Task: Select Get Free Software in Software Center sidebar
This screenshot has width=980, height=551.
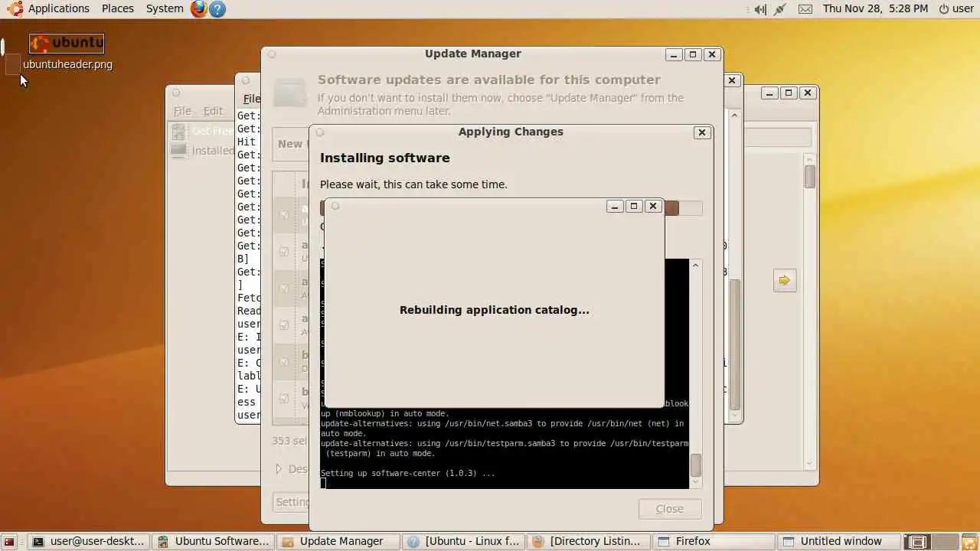Action: click(203, 131)
